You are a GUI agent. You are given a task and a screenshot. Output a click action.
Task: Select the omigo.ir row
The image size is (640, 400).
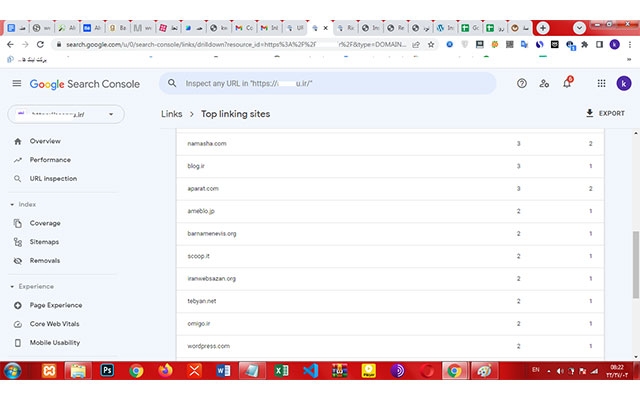pyautogui.click(x=390, y=323)
